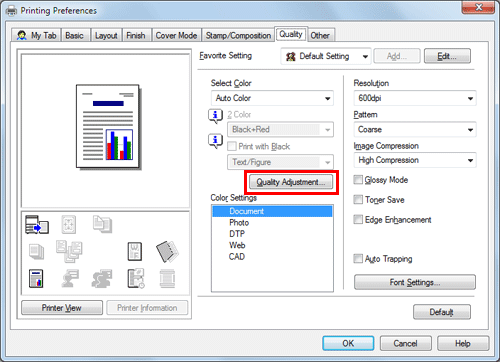Click the color document status icon with chart

click(x=36, y=278)
